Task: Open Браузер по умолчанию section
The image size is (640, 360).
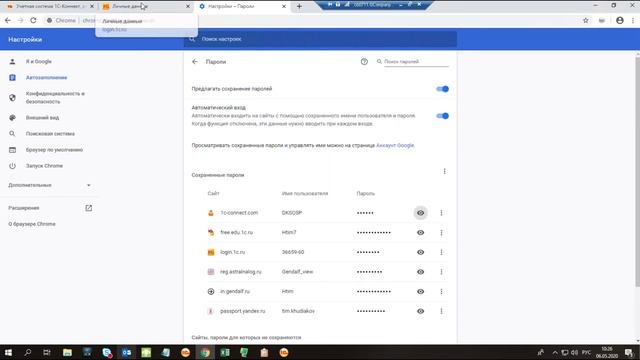Action: point(54,150)
